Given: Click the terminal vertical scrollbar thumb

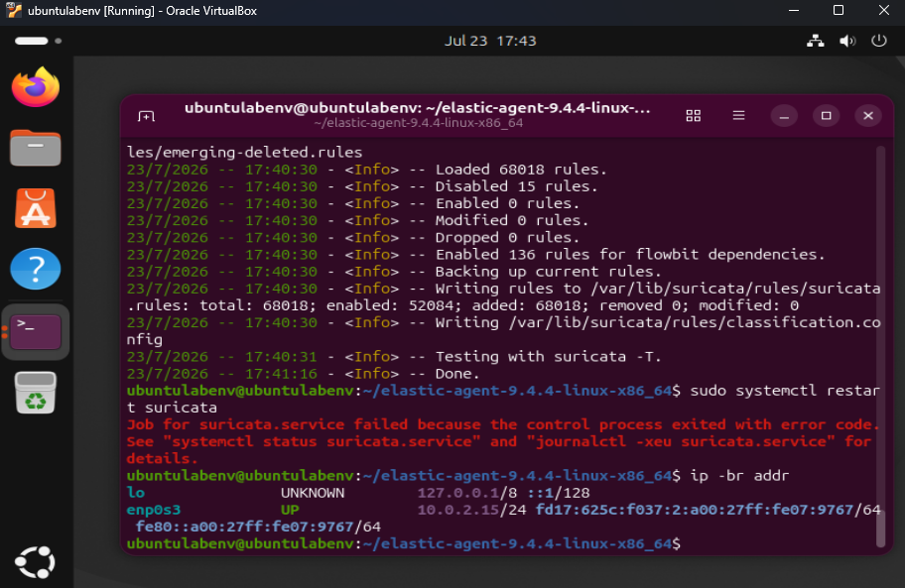Looking at the screenshot, I should pyautogui.click(x=880, y=529).
